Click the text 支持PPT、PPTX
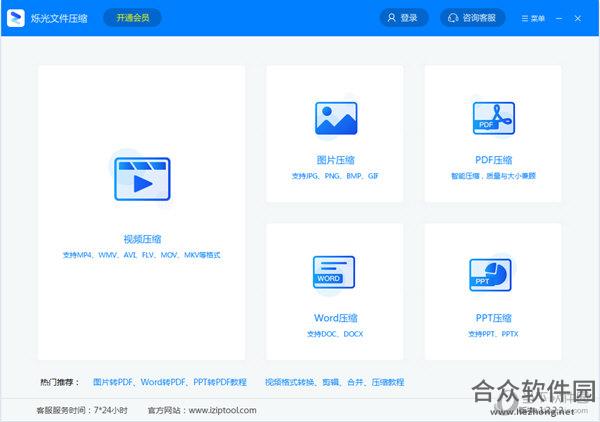Viewport: 600px width, 422px height. click(x=494, y=334)
